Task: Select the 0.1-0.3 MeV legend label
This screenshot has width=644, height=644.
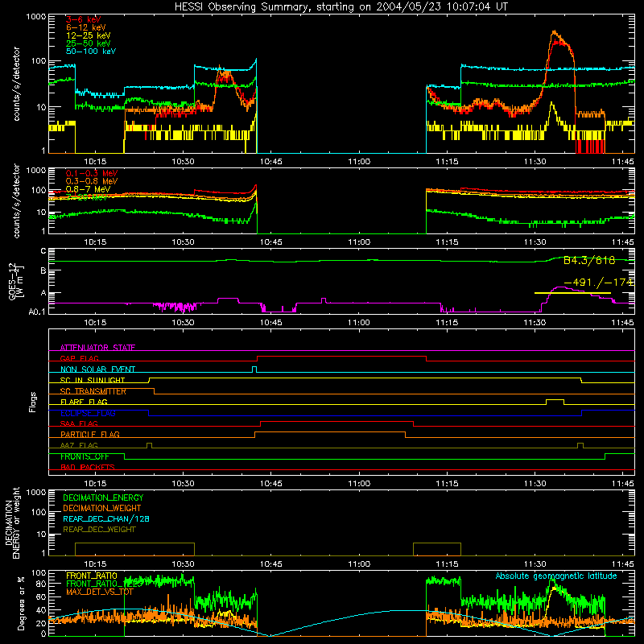Action: coord(92,173)
